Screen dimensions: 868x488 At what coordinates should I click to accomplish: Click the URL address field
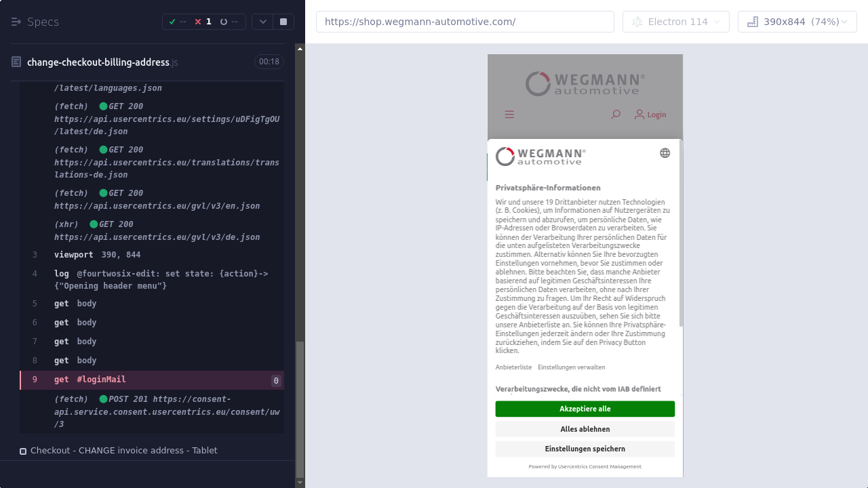[465, 22]
